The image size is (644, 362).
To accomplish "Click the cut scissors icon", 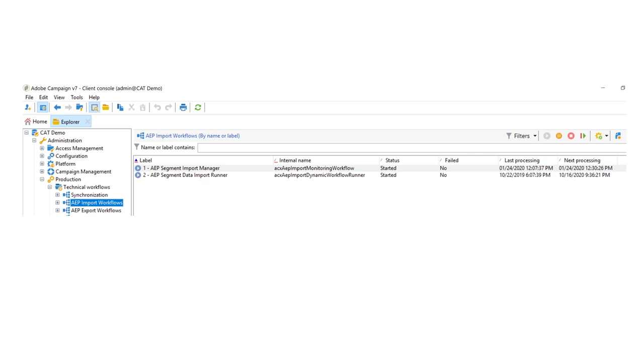I will [131, 108].
